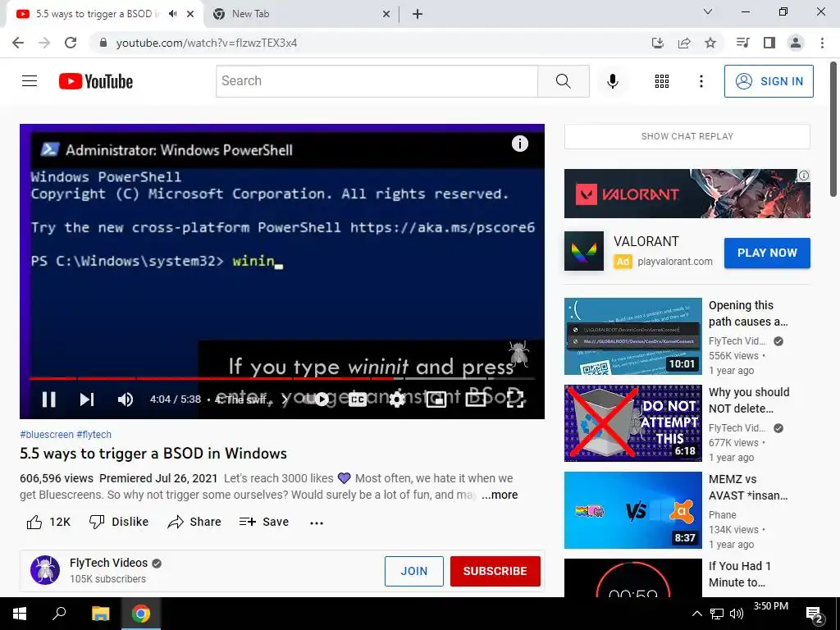Mute the video player volume

click(126, 399)
